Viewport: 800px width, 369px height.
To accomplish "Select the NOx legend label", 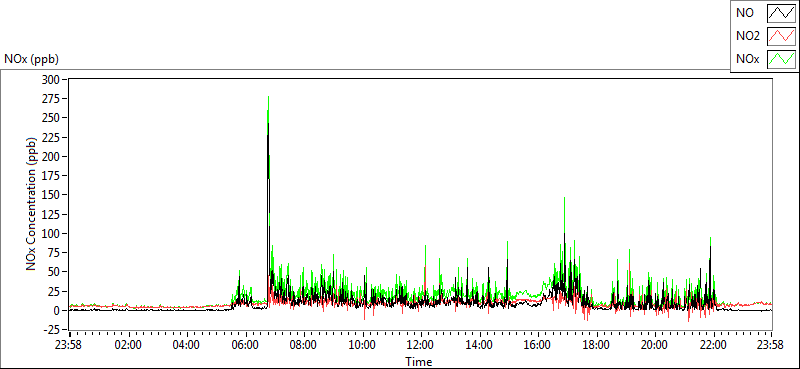I will click(x=747, y=60).
